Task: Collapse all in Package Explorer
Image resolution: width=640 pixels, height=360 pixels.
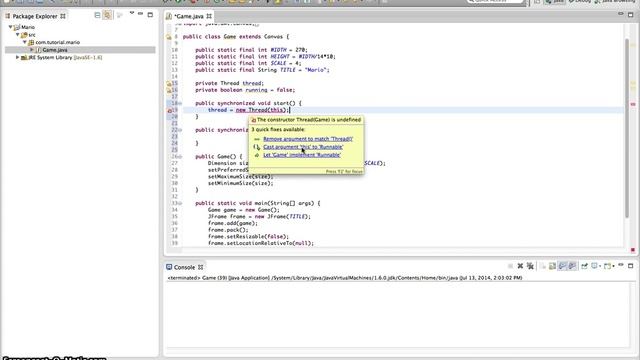Action: pyautogui.click(x=97, y=15)
